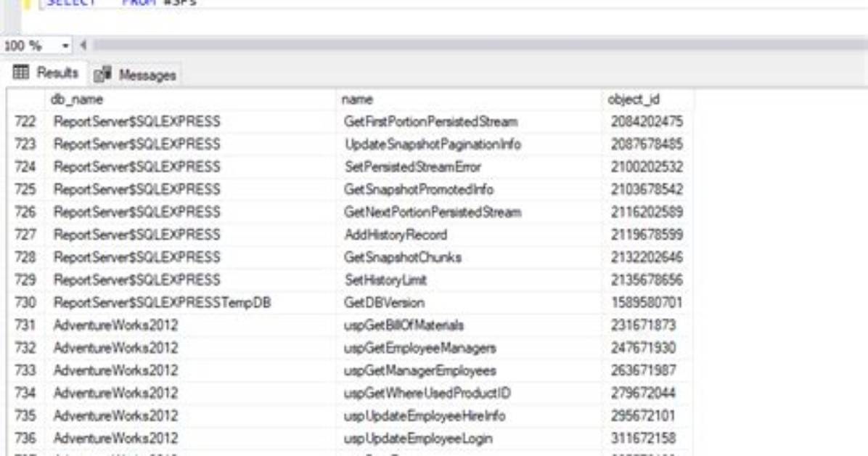Click db_name cell in row 722
The width and height of the screenshot is (868, 456).
click(x=190, y=121)
